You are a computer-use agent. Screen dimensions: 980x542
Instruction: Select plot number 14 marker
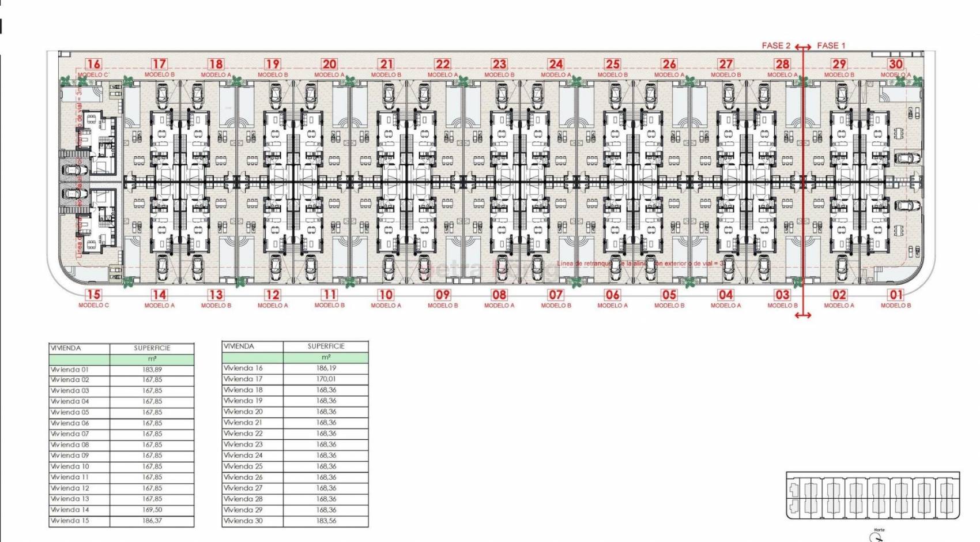click(x=159, y=295)
